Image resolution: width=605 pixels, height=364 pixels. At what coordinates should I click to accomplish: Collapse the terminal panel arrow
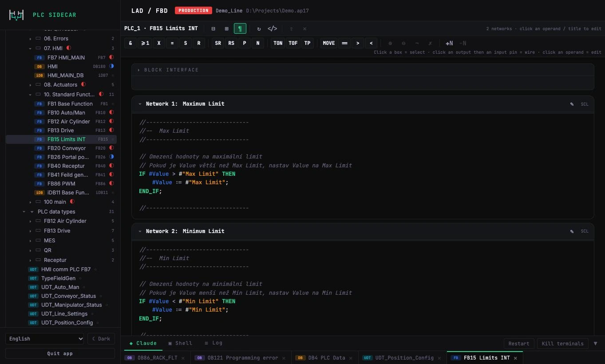tap(595, 344)
